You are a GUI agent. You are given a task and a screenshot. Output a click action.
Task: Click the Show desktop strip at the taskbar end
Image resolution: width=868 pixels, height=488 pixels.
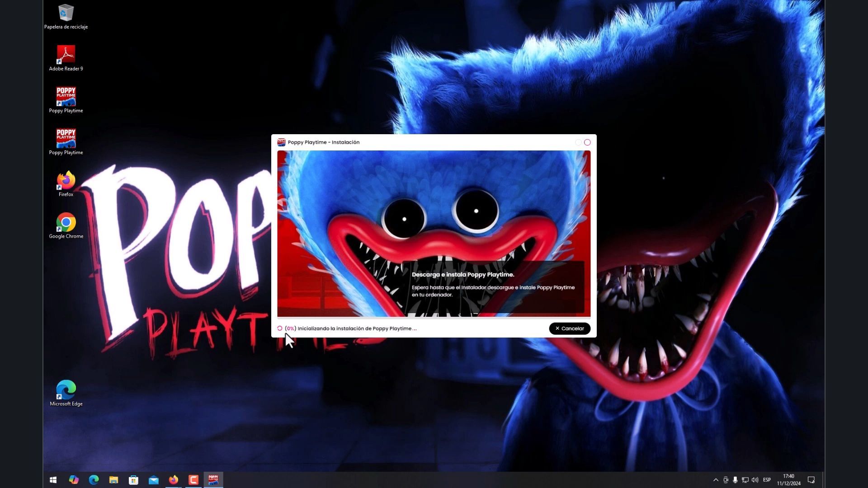[823, 480]
